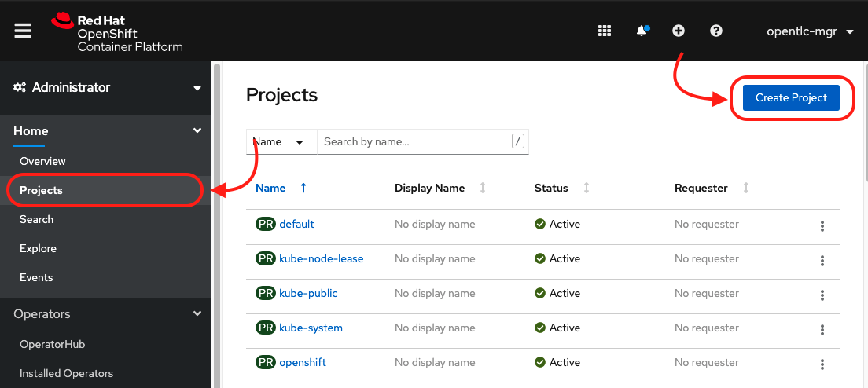Open kebab menu for kube-public project
The width and height of the screenshot is (868, 388).
pyautogui.click(x=822, y=295)
